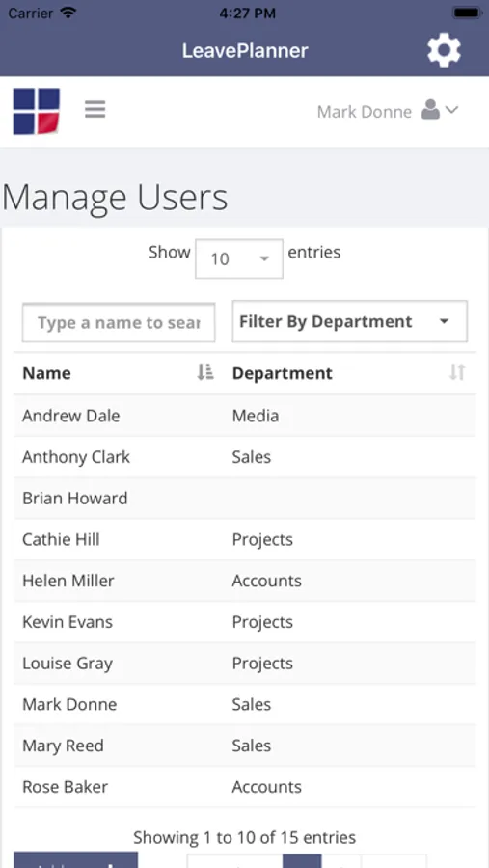489x868 pixels.
Task: Open the Show entries count dropdown
Action: click(239, 258)
